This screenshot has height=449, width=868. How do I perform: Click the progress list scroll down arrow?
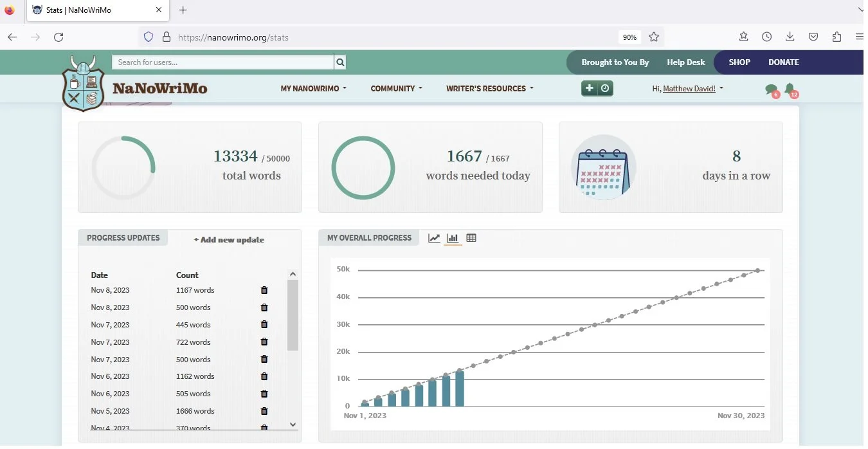click(293, 425)
